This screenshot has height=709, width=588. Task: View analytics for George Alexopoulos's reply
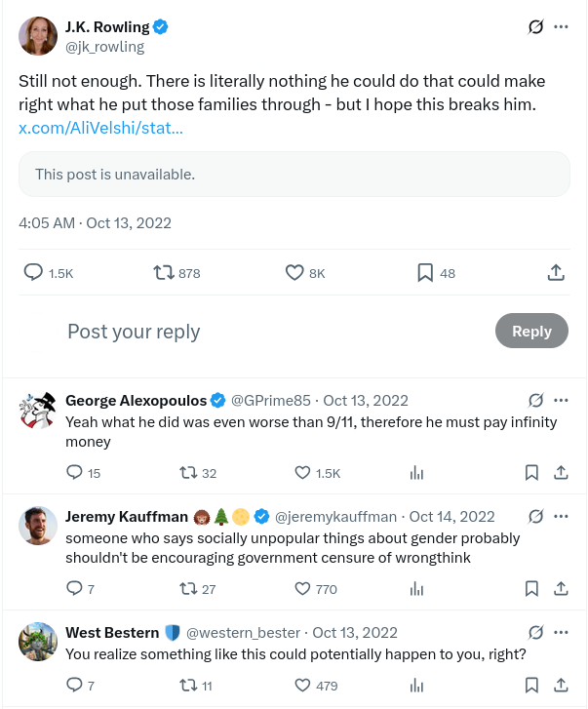417,473
